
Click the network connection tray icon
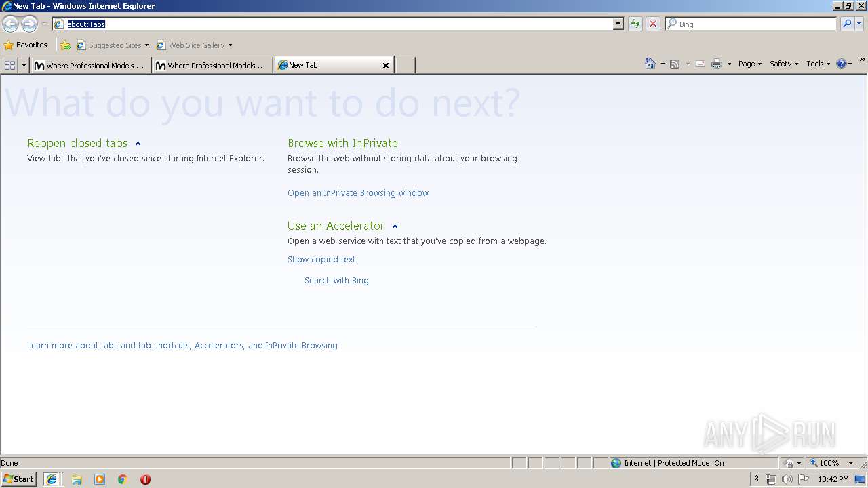click(x=771, y=479)
